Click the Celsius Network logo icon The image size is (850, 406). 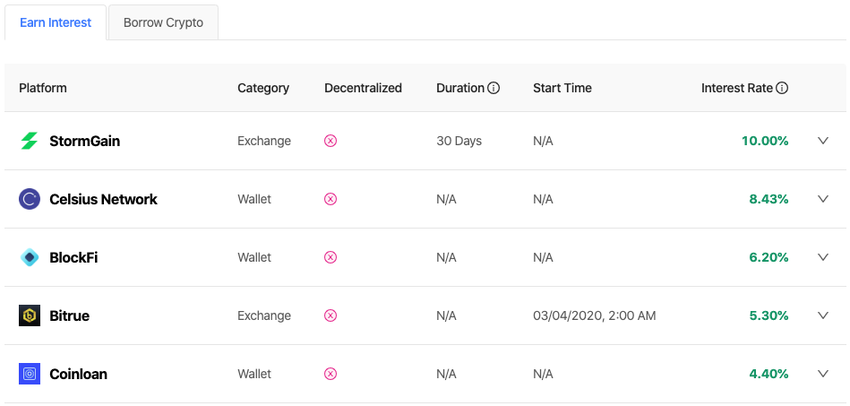[29, 199]
